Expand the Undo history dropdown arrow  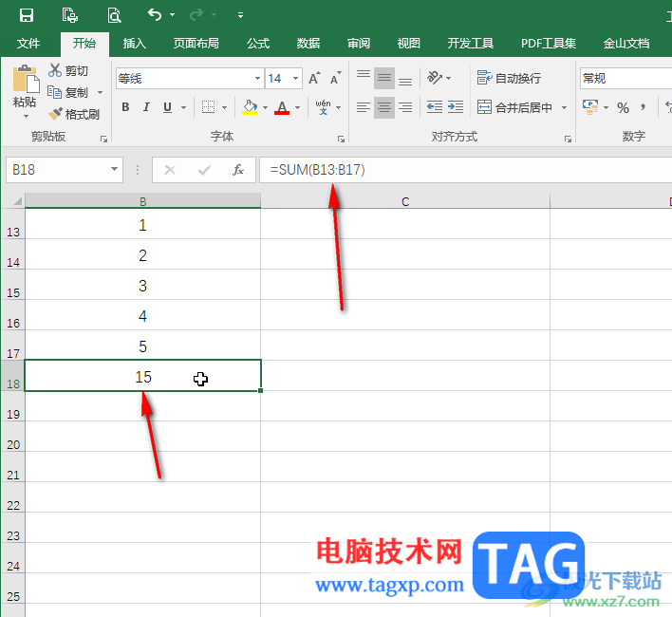tap(173, 15)
